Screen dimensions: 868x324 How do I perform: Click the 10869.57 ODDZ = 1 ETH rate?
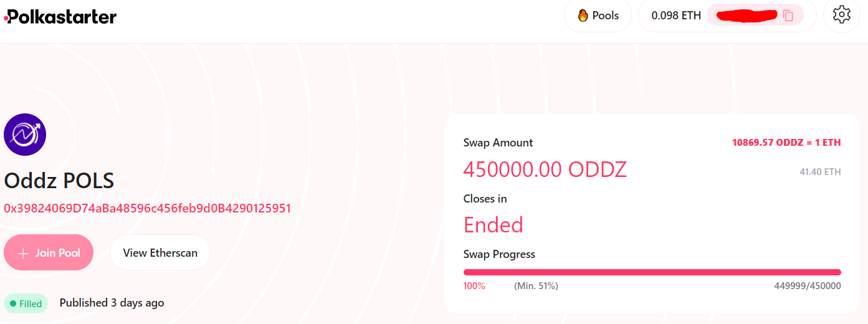click(x=786, y=143)
